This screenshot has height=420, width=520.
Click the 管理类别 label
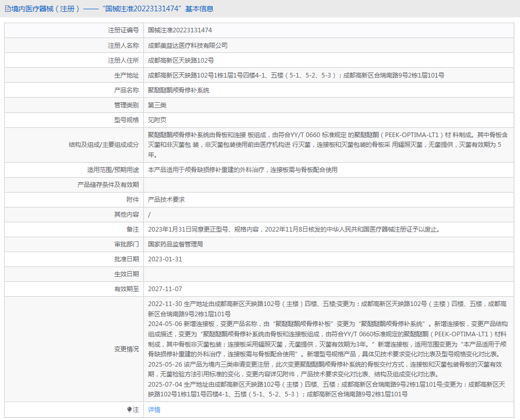[x=126, y=105]
